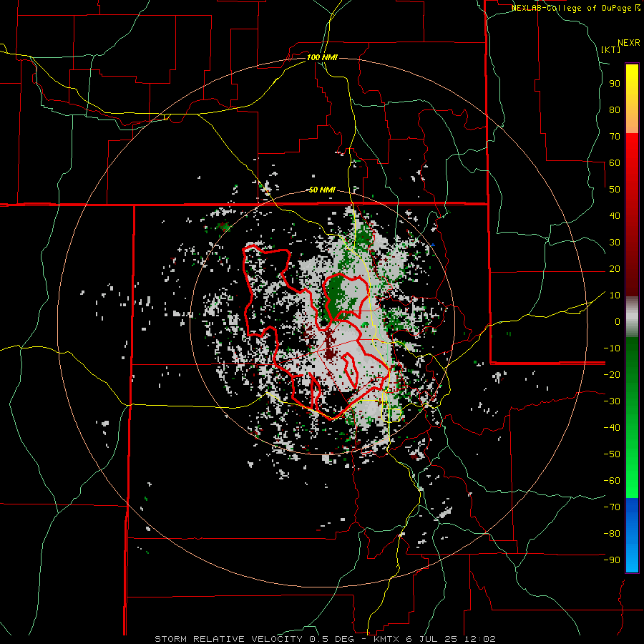The image size is (644, 644).
Task: Click the 100 NMI range ring label
Action: tap(322, 57)
